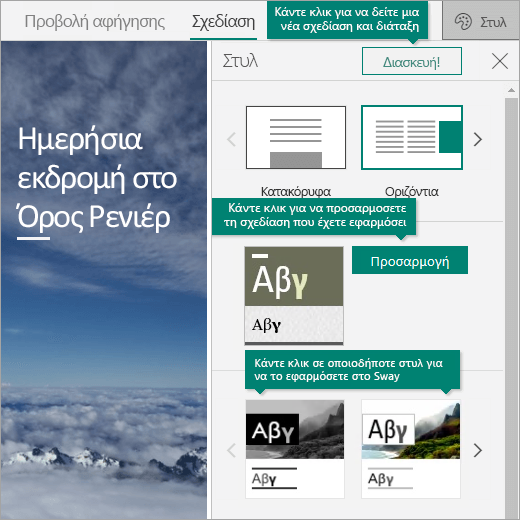Show next layout options with the right chevron

(x=478, y=139)
